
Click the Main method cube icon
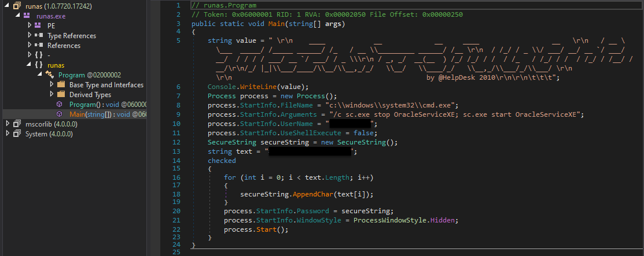click(x=60, y=114)
